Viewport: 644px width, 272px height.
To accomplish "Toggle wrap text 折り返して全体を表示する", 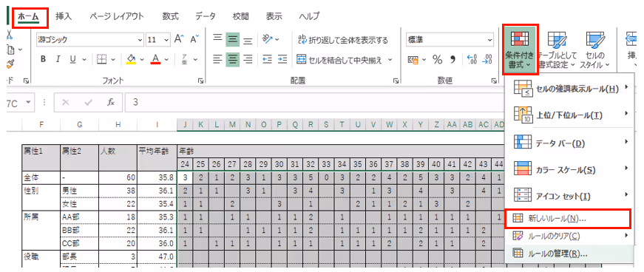I will 342,40.
